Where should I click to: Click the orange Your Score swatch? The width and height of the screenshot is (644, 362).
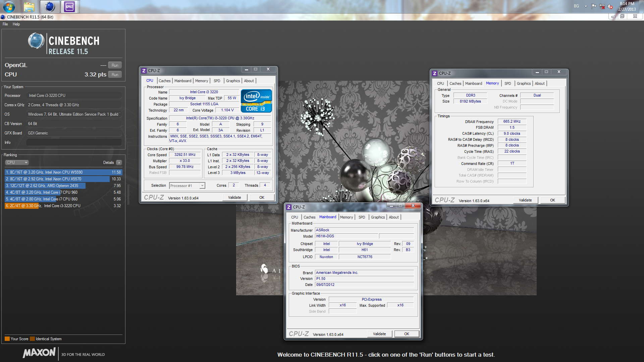point(7,339)
